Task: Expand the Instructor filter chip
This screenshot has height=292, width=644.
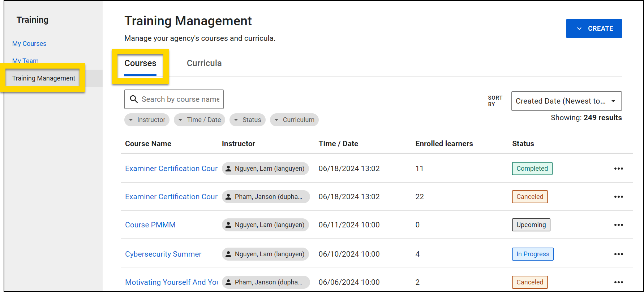Action: (147, 120)
